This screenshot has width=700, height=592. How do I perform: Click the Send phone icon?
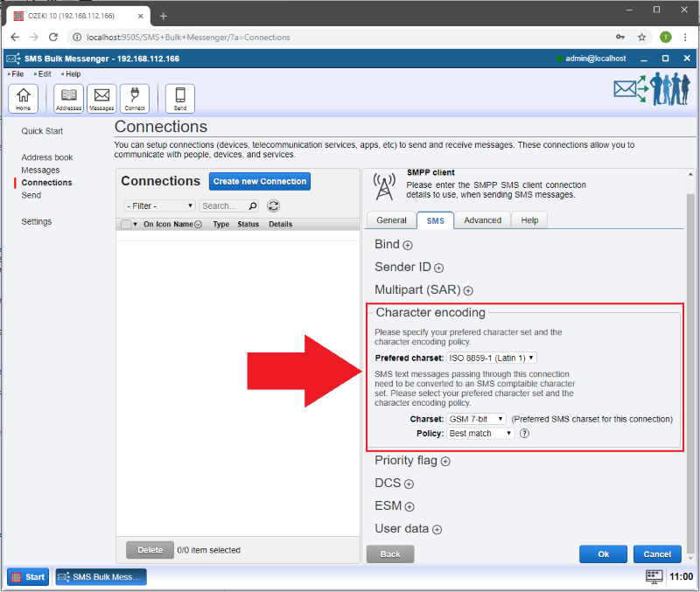click(x=180, y=98)
